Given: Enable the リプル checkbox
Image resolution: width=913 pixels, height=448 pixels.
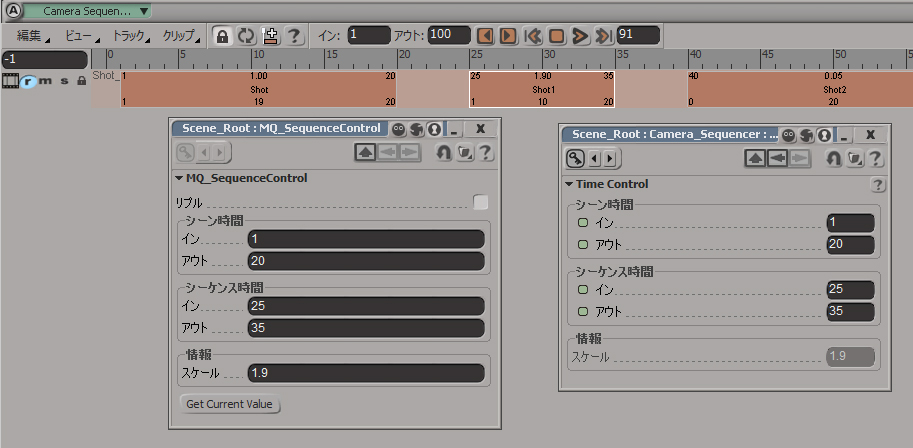Looking at the screenshot, I should [x=481, y=203].
